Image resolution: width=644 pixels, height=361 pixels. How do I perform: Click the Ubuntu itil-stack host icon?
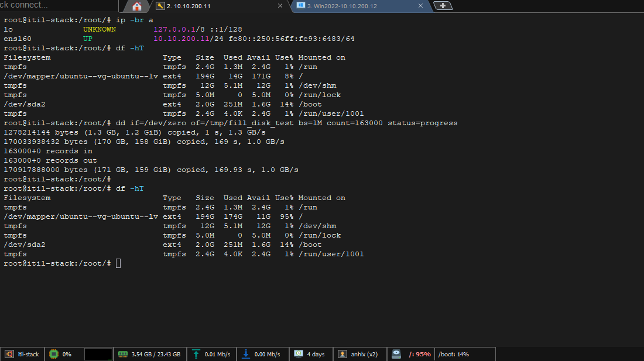(x=9, y=354)
